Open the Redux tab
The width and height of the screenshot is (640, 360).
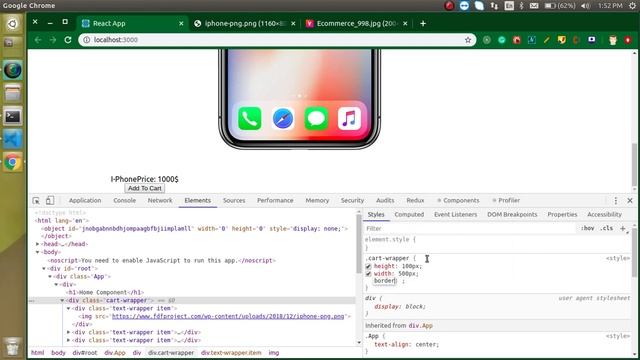pyautogui.click(x=415, y=200)
